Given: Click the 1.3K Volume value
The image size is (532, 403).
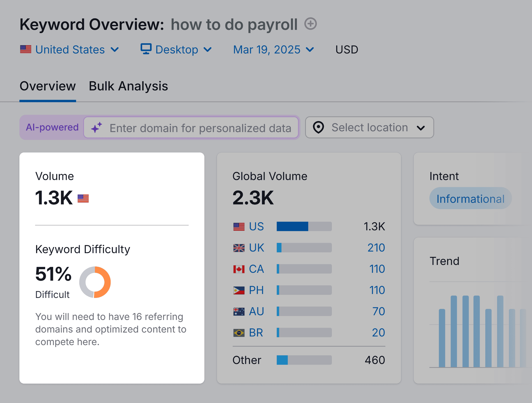Looking at the screenshot, I should pyautogui.click(x=54, y=198).
